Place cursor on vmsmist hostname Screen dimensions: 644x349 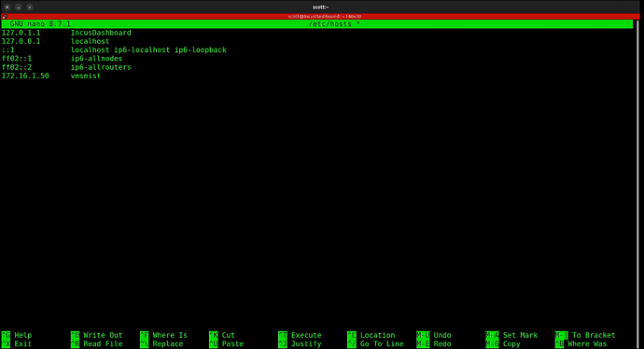pyautogui.click(x=86, y=76)
